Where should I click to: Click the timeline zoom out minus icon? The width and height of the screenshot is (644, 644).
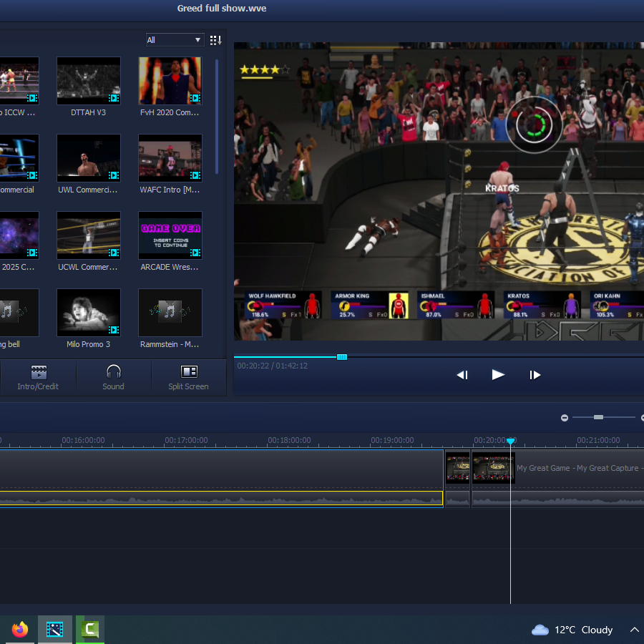(x=565, y=418)
